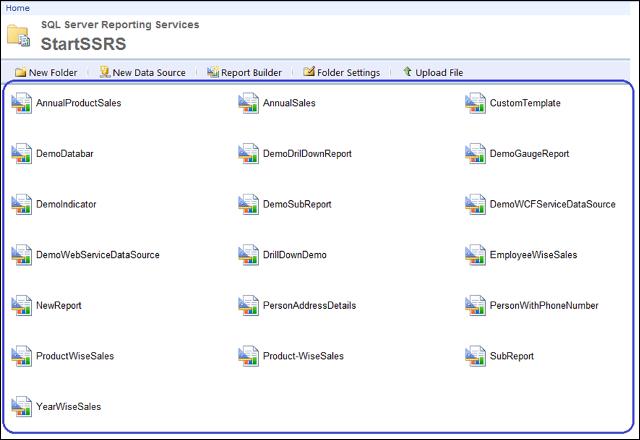Click the DemoSubReport icon
The width and height of the screenshot is (640, 440).
[249, 204]
